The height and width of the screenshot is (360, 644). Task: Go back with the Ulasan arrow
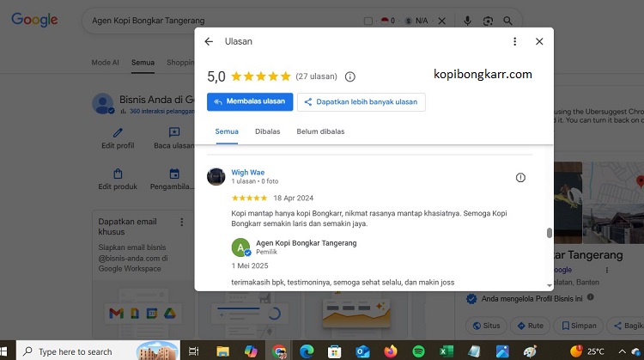(209, 41)
